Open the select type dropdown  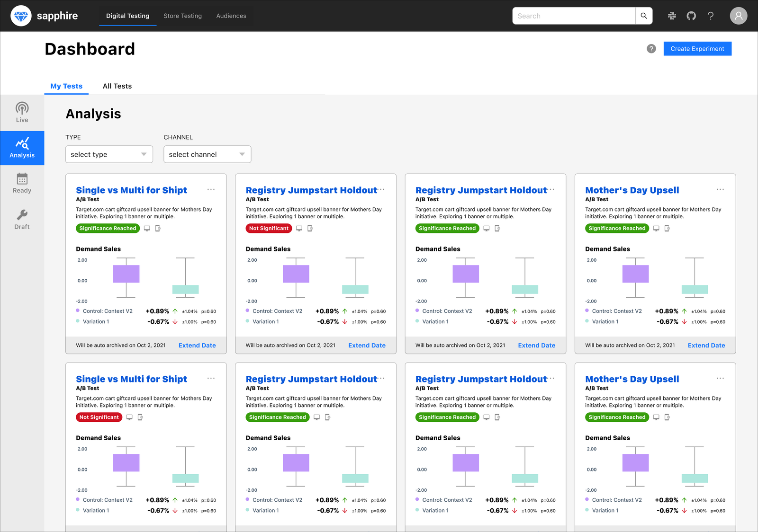[x=109, y=154]
